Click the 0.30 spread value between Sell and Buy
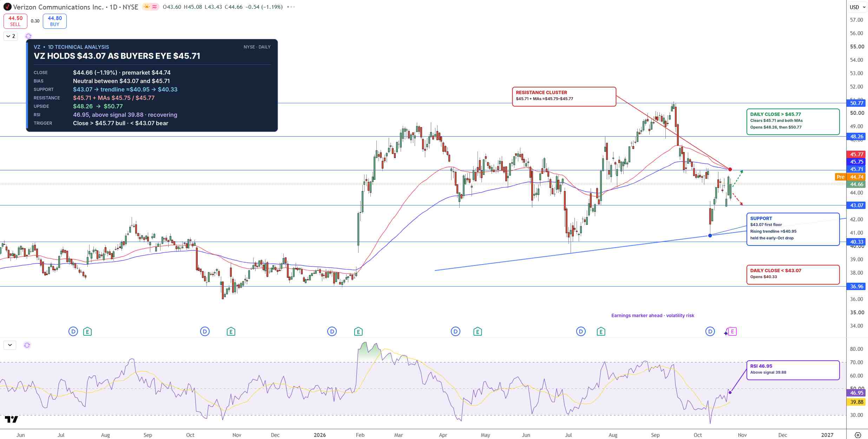 click(x=35, y=21)
